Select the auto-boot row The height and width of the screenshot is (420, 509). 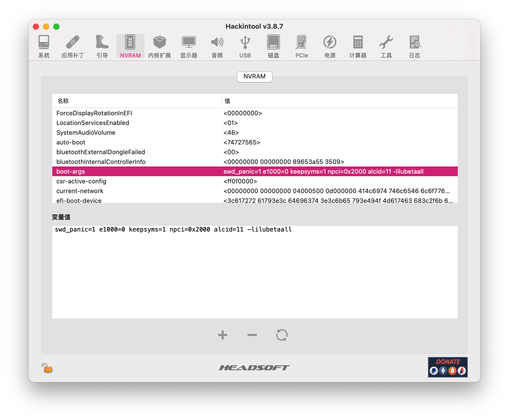click(255, 142)
